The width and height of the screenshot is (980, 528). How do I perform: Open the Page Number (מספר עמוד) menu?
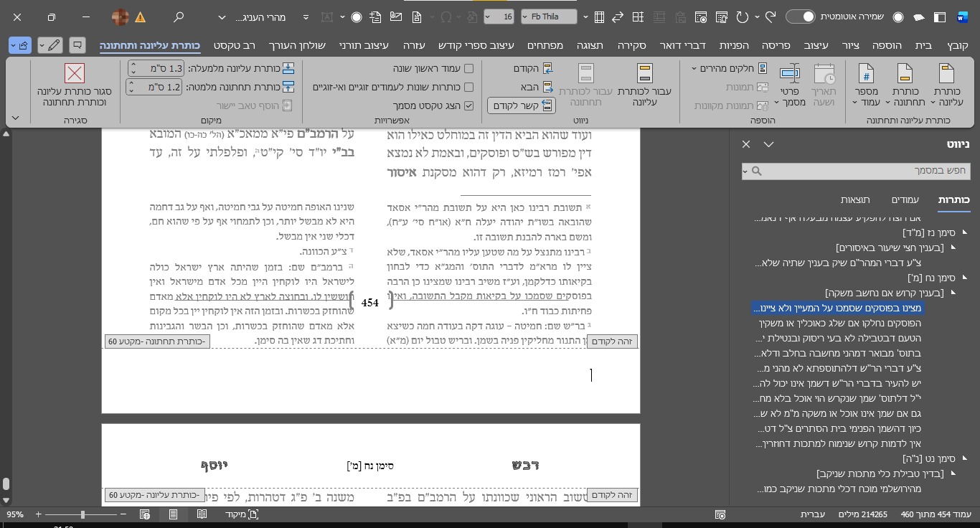coord(866,85)
